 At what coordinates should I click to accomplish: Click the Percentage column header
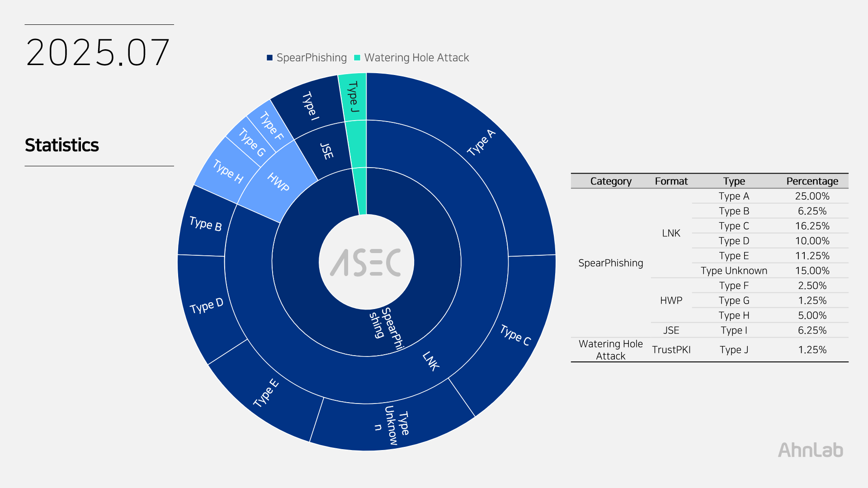click(812, 181)
